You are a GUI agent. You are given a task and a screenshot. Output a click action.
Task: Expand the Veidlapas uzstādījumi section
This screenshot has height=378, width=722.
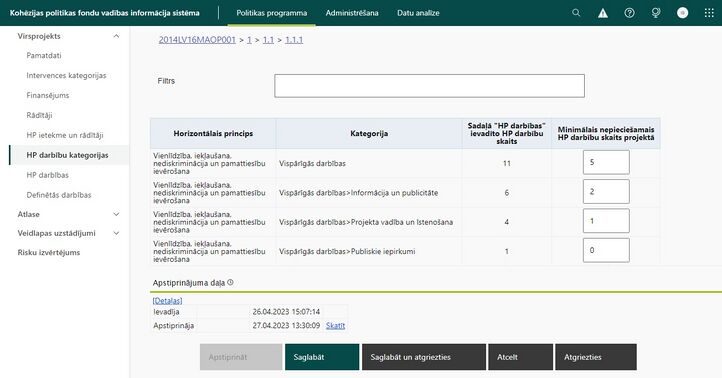(x=116, y=233)
